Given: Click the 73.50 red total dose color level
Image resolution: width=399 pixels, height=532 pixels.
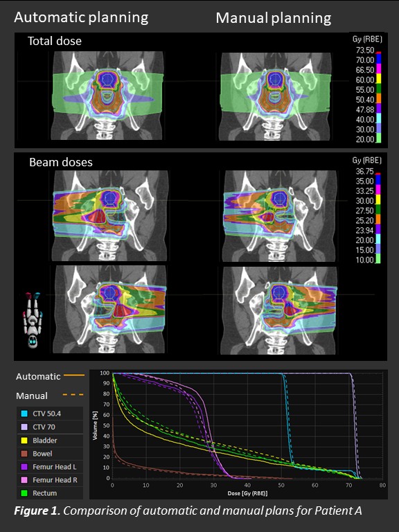Looking at the screenshot, I should coord(379,53).
